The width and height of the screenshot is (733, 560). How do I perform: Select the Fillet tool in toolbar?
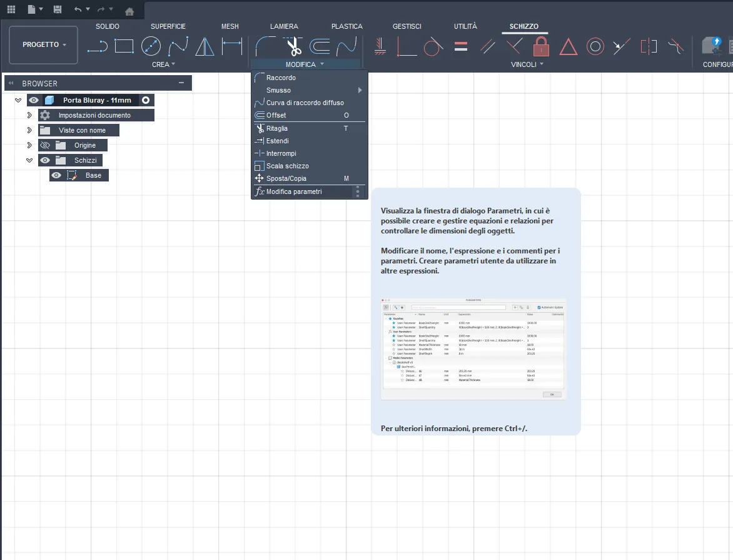265,46
